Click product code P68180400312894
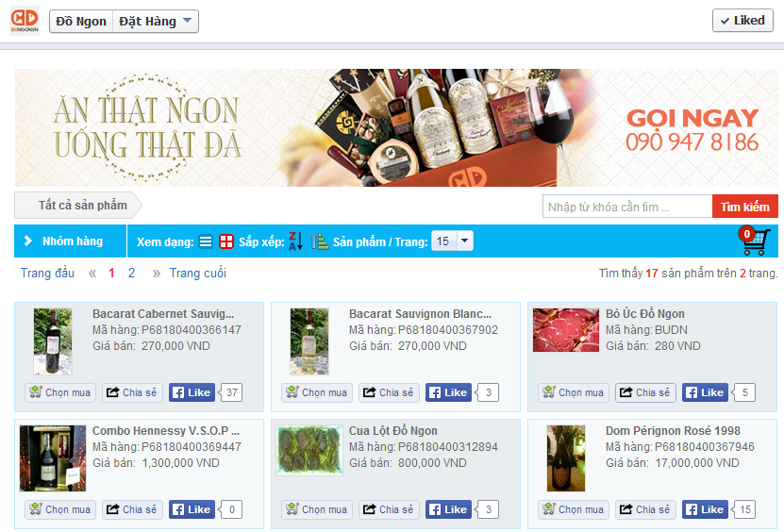The image size is (784, 532). click(x=448, y=447)
